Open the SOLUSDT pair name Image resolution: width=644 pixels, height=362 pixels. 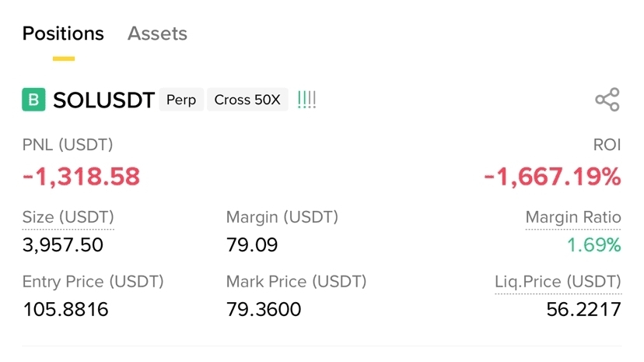[103, 100]
